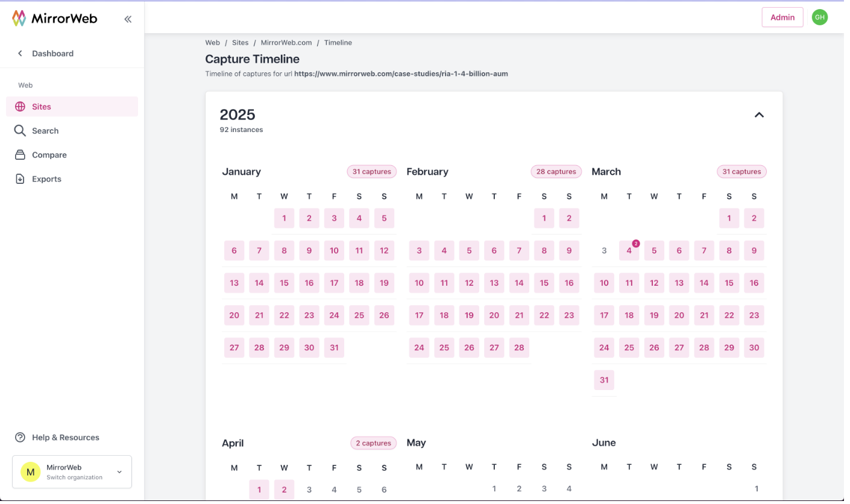The width and height of the screenshot is (850, 504).
Task: Click the February 28 captures badge
Action: [556, 172]
